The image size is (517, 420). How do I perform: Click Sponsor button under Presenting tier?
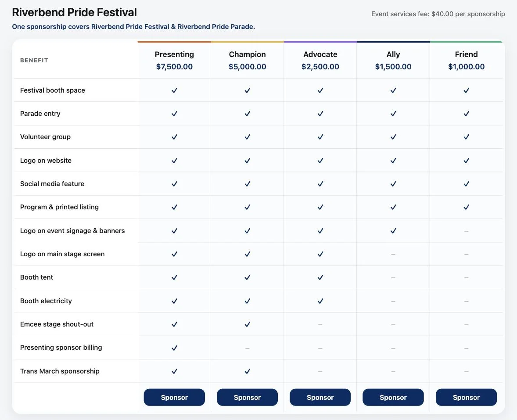(174, 397)
